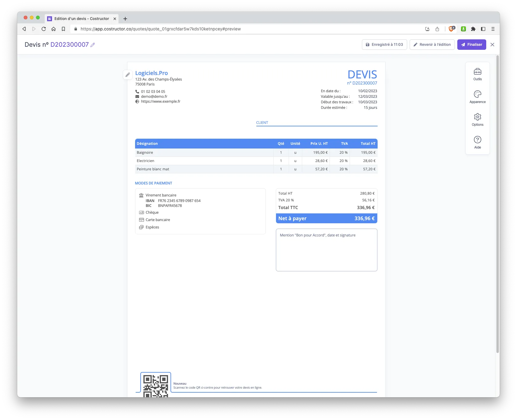
Task: Toggle the browser sidebar icon
Action: tap(483, 29)
